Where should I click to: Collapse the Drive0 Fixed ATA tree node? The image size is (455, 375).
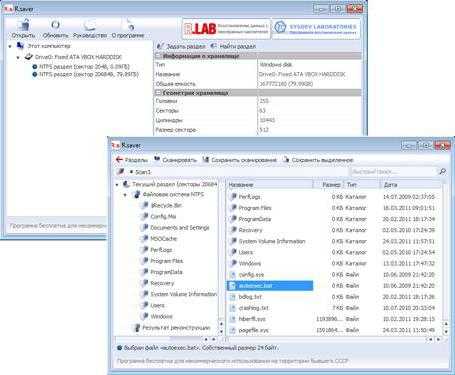[18, 57]
